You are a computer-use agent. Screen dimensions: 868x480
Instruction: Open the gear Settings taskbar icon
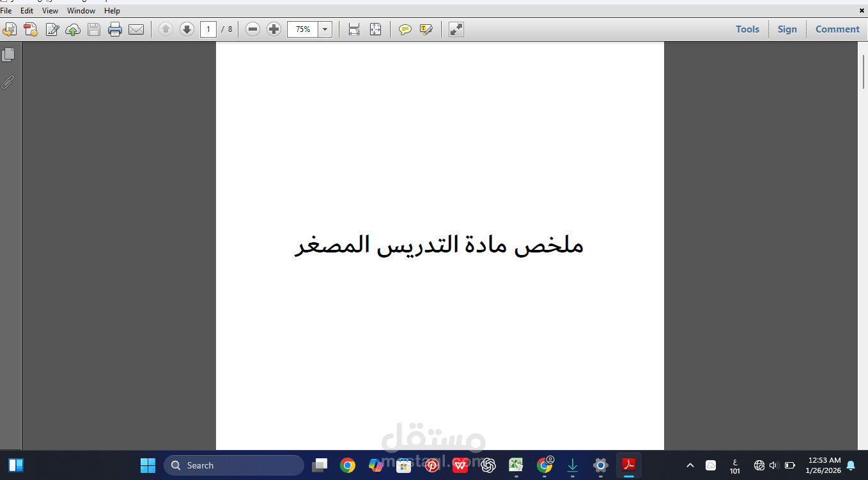point(601,465)
